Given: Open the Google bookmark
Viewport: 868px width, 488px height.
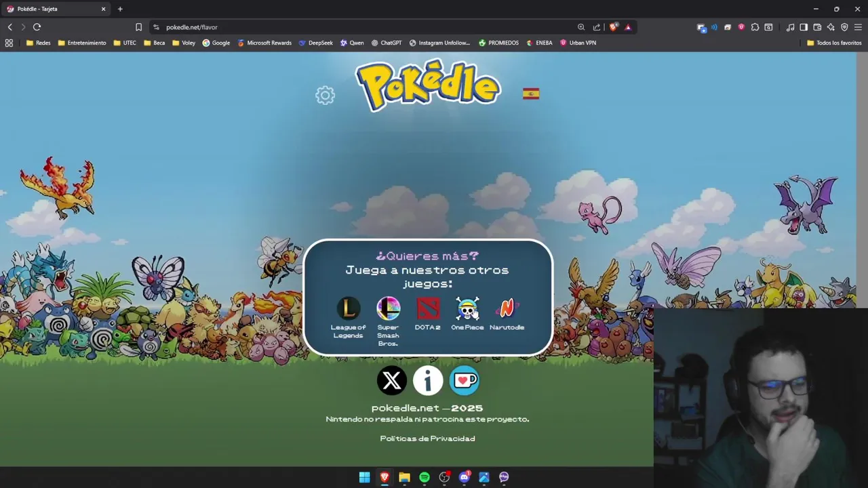Looking at the screenshot, I should [216, 43].
